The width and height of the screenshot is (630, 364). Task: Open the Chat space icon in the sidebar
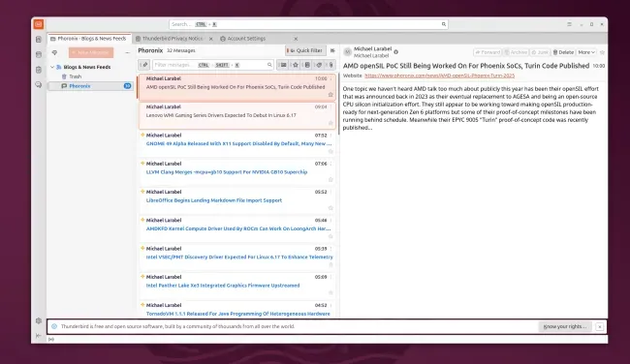click(x=39, y=84)
